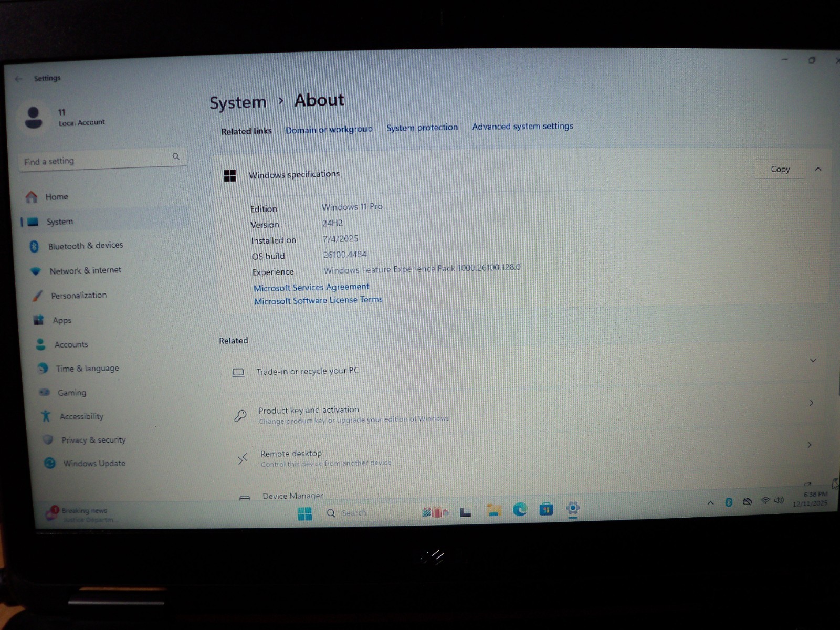840x630 pixels.
Task: Open Device Manager entry
Action: click(x=292, y=496)
